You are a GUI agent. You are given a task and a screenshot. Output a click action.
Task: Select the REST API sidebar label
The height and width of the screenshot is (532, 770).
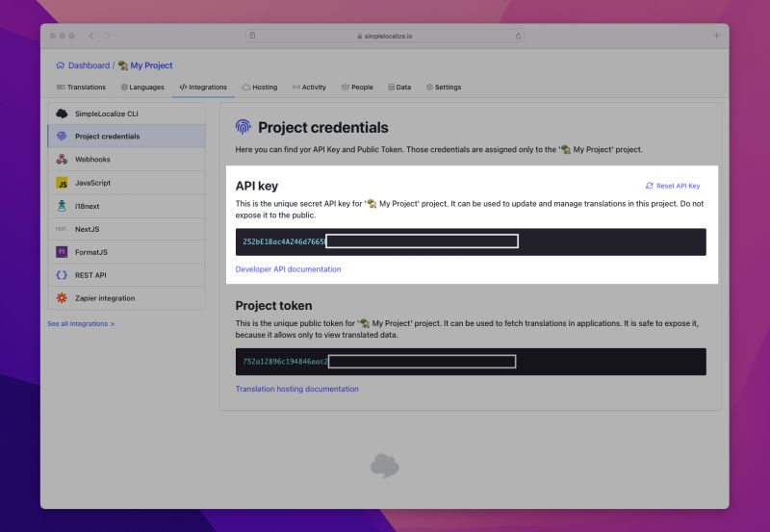(90, 275)
